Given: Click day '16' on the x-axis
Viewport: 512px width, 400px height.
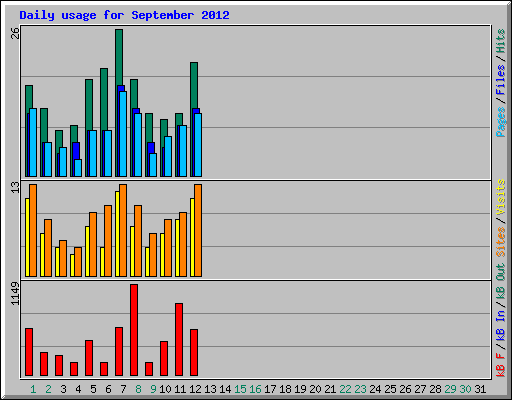Looking at the screenshot, I should (255, 389).
